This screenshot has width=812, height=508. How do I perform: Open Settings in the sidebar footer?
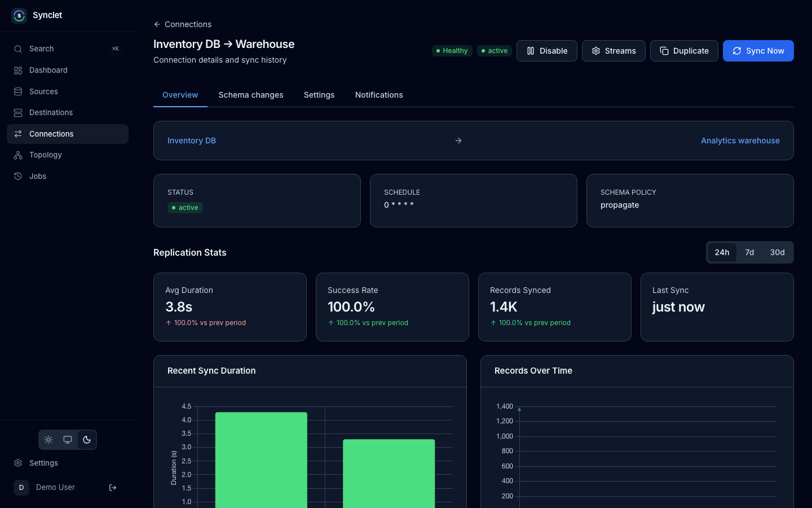point(68,463)
